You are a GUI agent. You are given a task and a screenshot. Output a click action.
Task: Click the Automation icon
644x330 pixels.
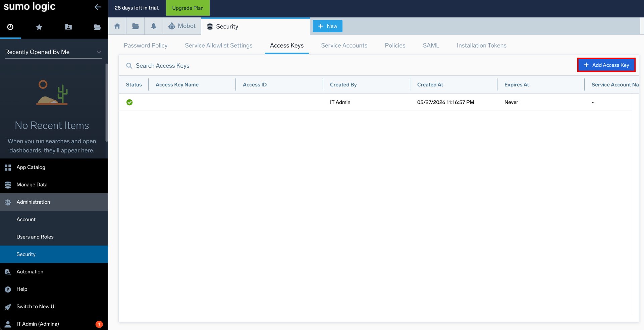click(8, 272)
